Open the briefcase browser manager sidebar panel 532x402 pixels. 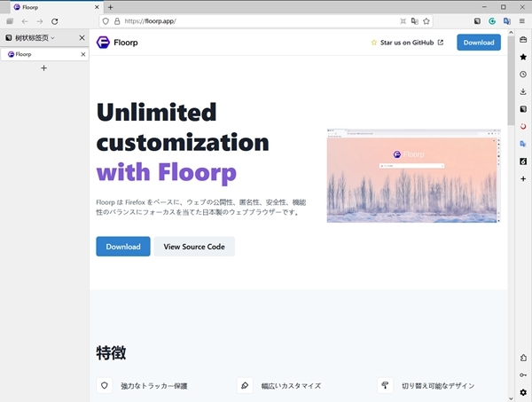point(523,39)
